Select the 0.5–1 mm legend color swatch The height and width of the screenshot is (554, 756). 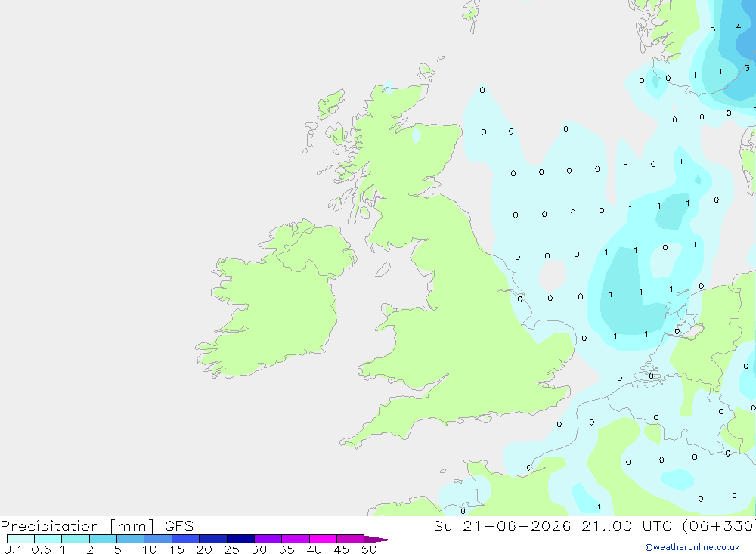click(x=48, y=539)
